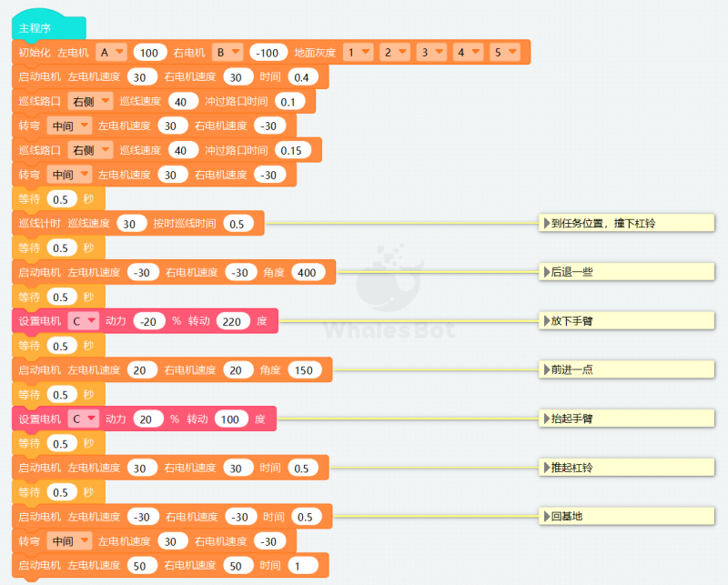Open '中间' dropdown in the last 转弯 block
Image resolution: width=728 pixels, height=585 pixels.
pos(70,541)
